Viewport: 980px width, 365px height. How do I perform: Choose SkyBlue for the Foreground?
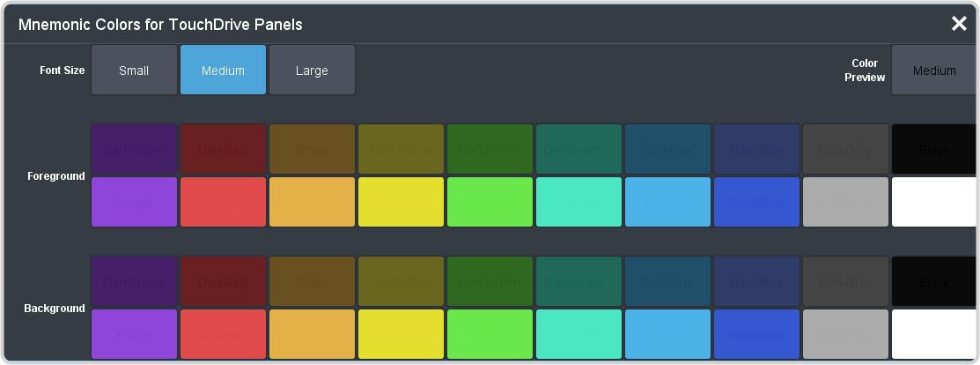667,202
